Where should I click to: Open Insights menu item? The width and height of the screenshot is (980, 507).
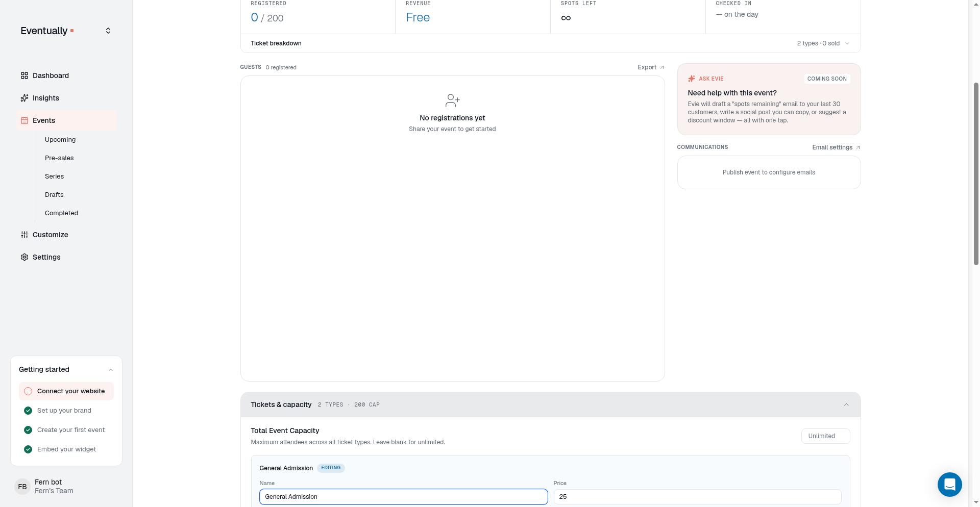point(66,98)
